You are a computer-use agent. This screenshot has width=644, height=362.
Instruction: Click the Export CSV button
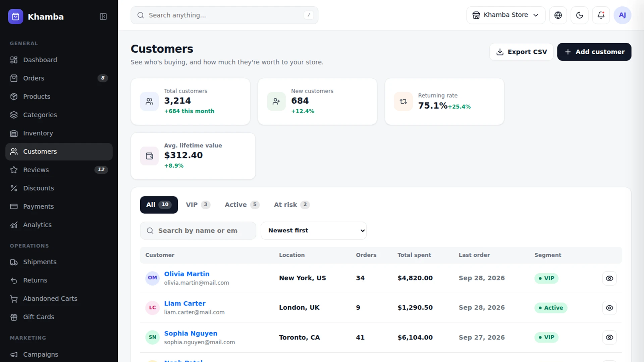521,52
